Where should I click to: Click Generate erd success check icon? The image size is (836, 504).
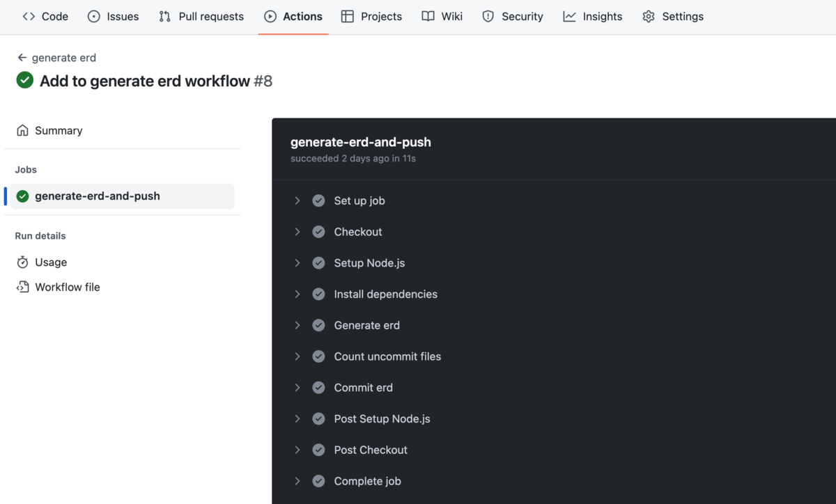tap(318, 325)
